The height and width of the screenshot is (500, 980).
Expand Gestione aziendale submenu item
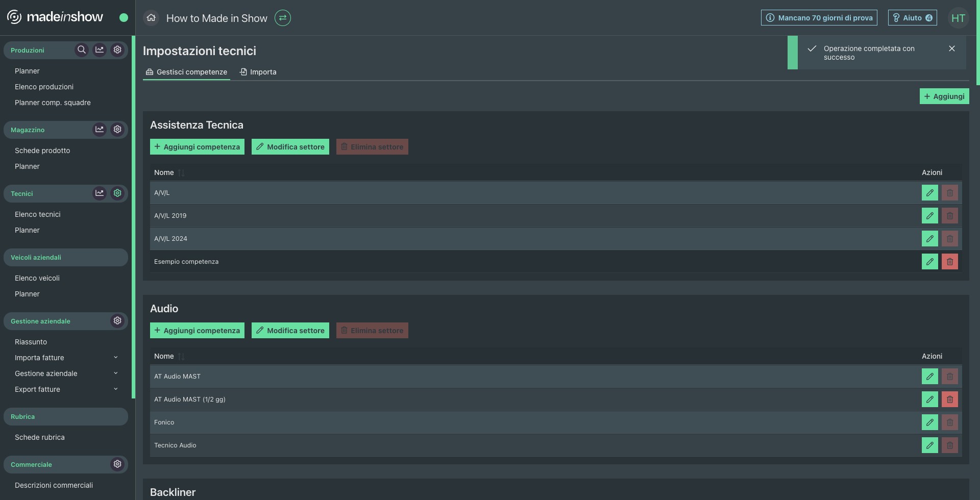[x=116, y=373]
